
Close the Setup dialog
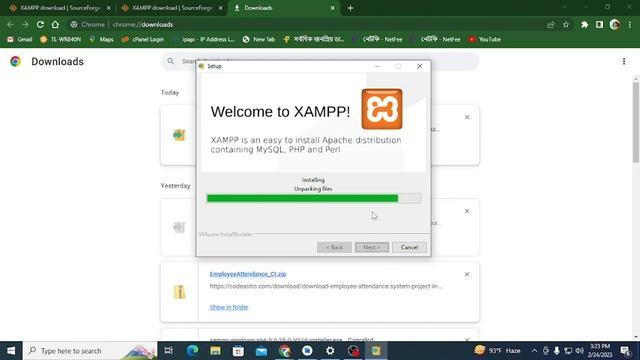[420, 66]
